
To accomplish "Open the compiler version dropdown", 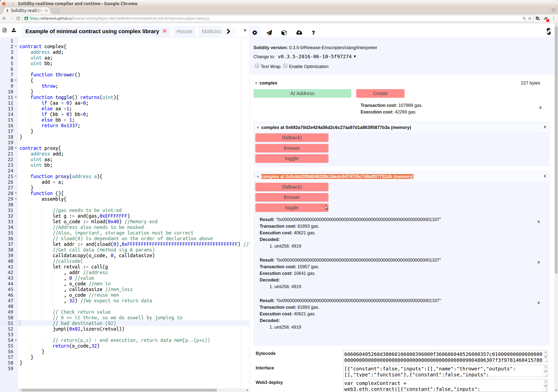I will click(x=317, y=57).
